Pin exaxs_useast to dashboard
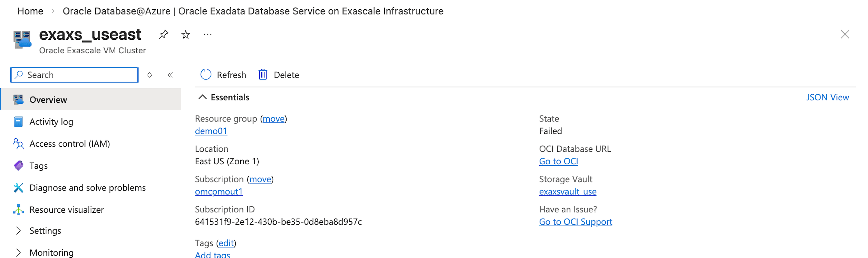 coord(163,35)
